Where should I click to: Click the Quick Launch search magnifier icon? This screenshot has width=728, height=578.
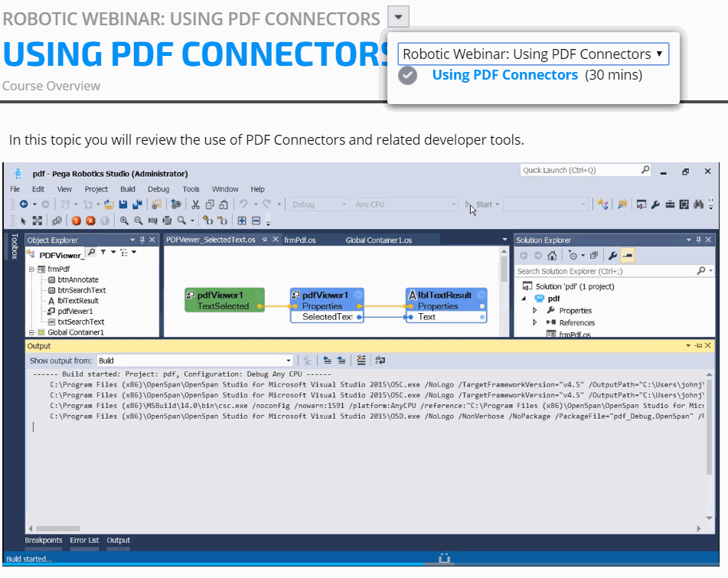(x=645, y=170)
